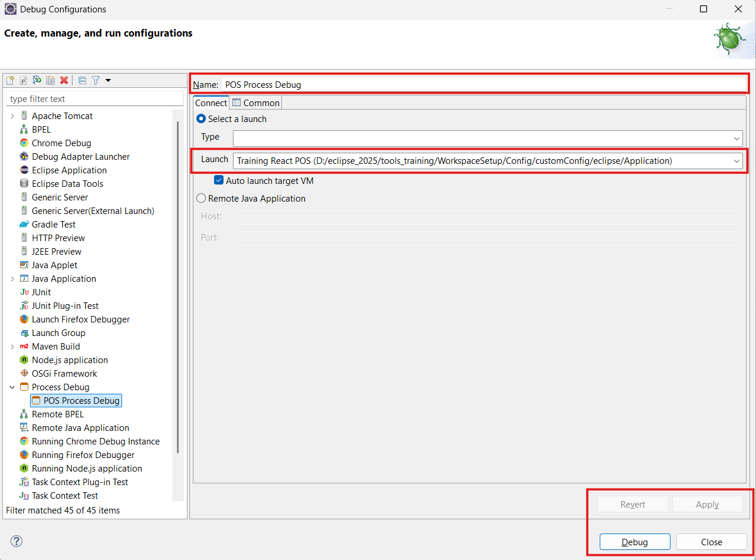The width and height of the screenshot is (756, 560).
Task: Uncheck Auto launch target VM
Action: (219, 180)
